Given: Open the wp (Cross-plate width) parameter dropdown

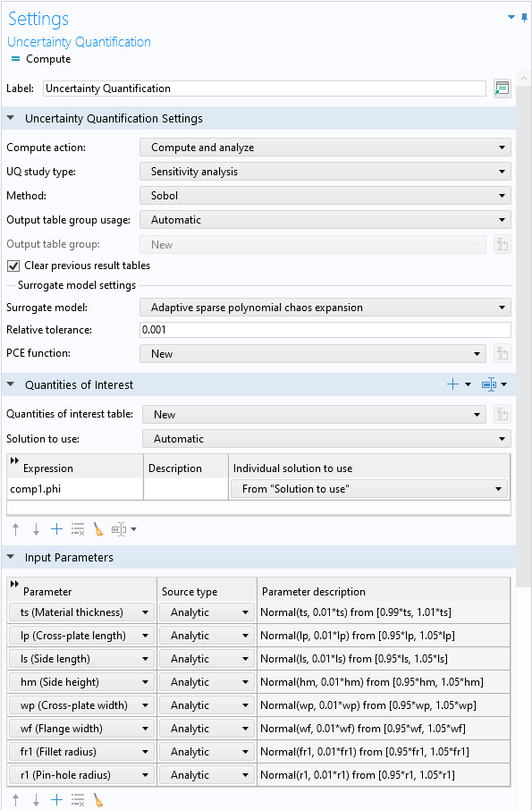Looking at the screenshot, I should coord(81,705).
